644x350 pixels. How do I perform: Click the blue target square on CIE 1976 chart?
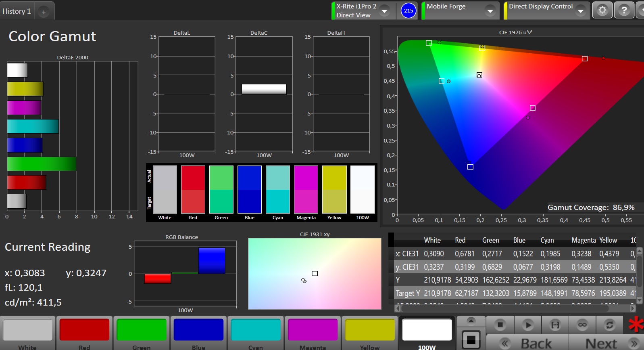[x=470, y=167]
